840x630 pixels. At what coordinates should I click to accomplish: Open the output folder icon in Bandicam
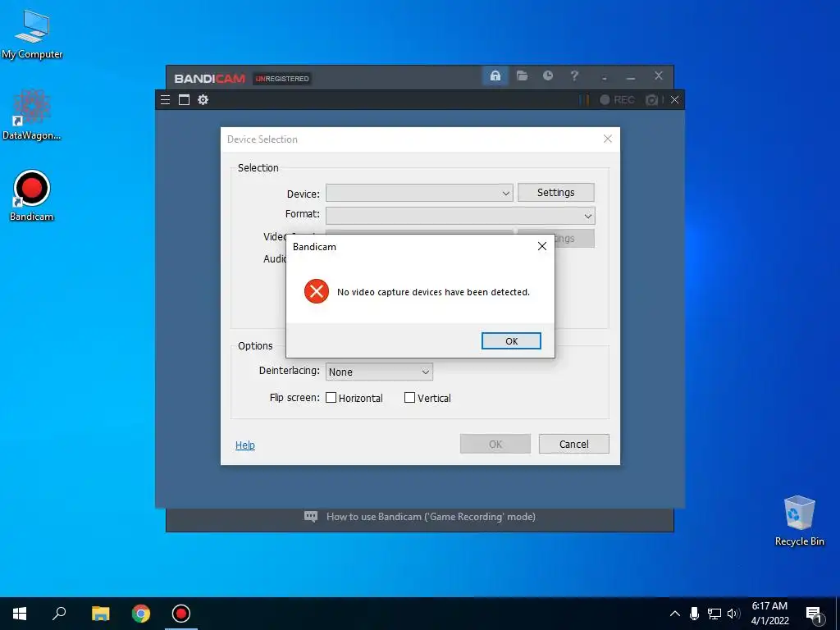[522, 76]
